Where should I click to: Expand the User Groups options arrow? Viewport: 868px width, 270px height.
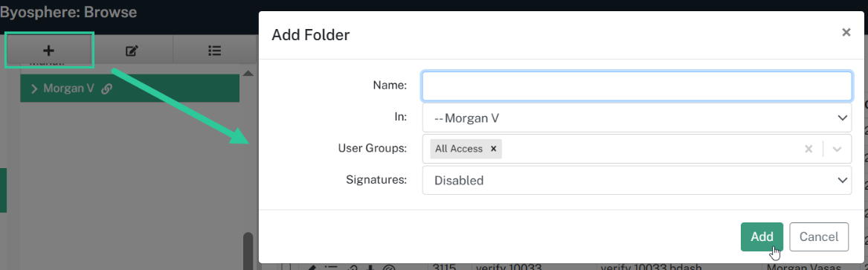click(x=837, y=149)
